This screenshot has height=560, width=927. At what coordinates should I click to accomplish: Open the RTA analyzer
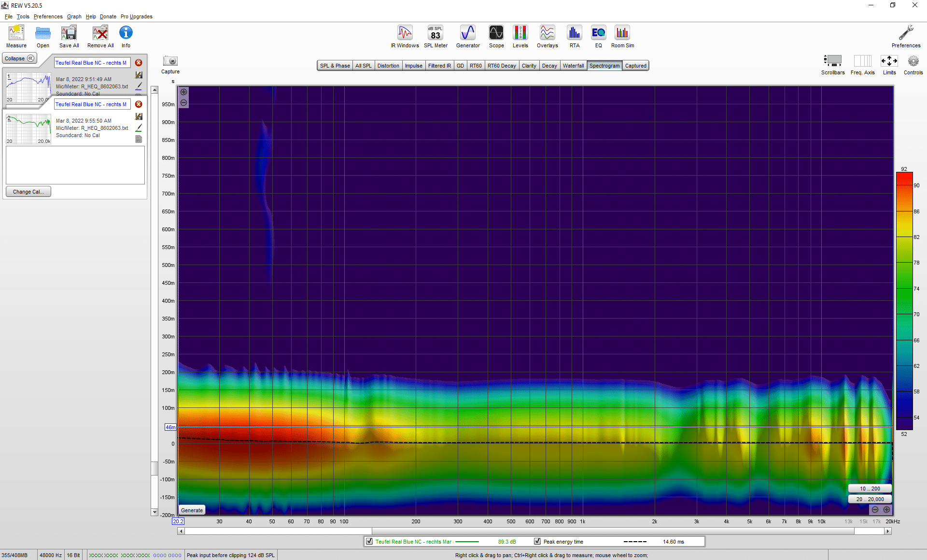click(x=574, y=36)
